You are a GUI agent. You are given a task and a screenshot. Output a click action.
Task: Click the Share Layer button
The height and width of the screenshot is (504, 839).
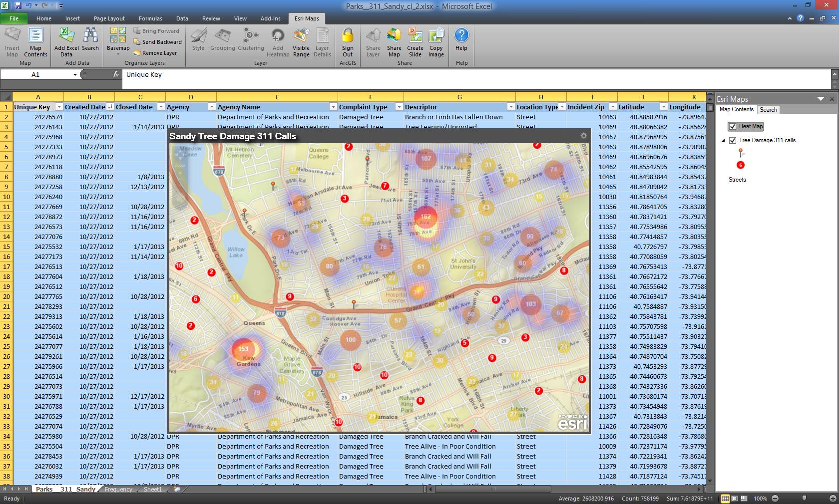[x=373, y=42]
